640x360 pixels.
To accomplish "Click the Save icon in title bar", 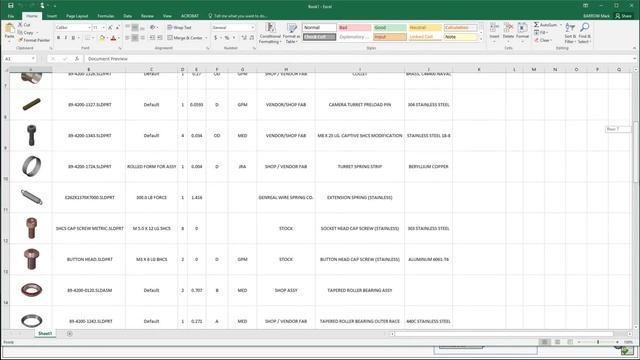I will (11, 6).
